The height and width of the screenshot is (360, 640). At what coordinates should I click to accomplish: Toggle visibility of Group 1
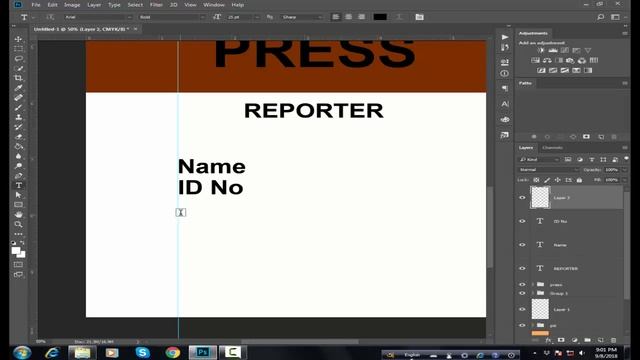pyautogui.click(x=522, y=293)
